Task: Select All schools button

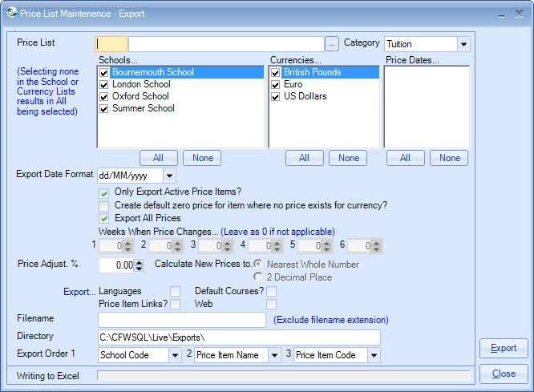Action: pyautogui.click(x=160, y=158)
